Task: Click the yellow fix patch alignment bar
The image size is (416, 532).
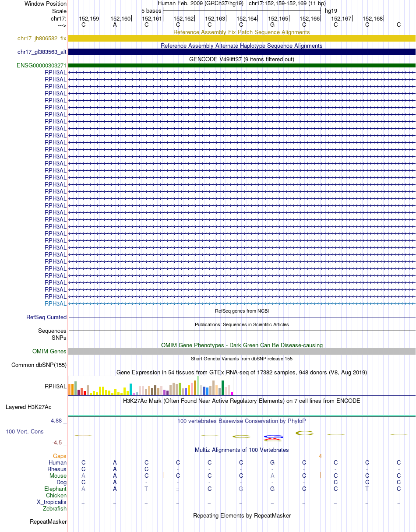Action: click(x=242, y=39)
